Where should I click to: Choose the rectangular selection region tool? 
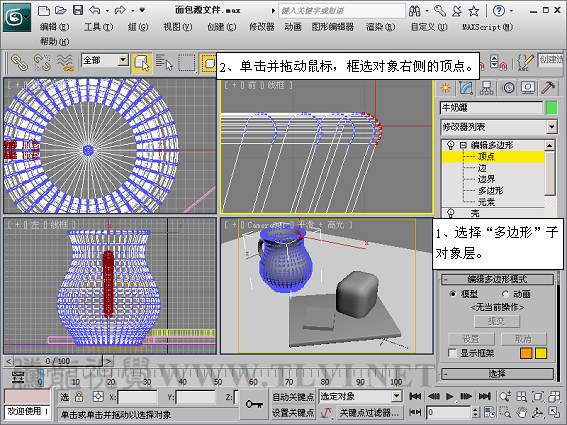[187, 63]
